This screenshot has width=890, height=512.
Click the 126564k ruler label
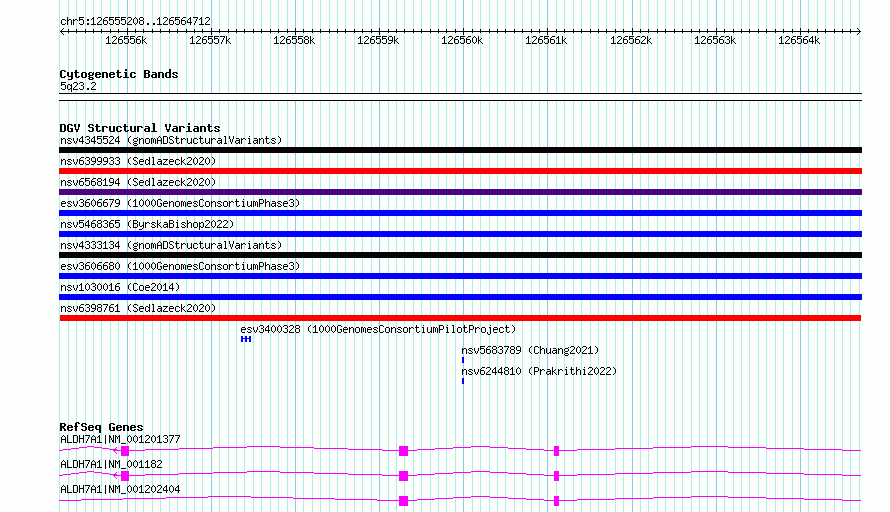[x=799, y=41]
